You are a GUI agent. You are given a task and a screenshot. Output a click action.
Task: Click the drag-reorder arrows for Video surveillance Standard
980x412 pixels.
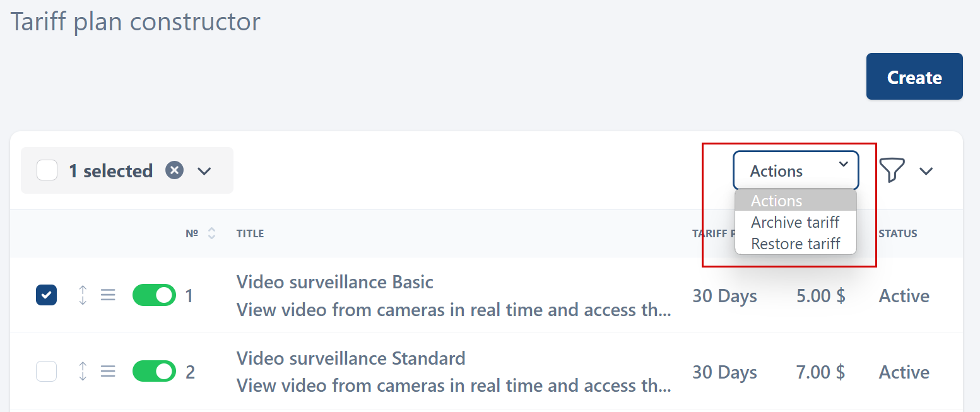(x=83, y=372)
